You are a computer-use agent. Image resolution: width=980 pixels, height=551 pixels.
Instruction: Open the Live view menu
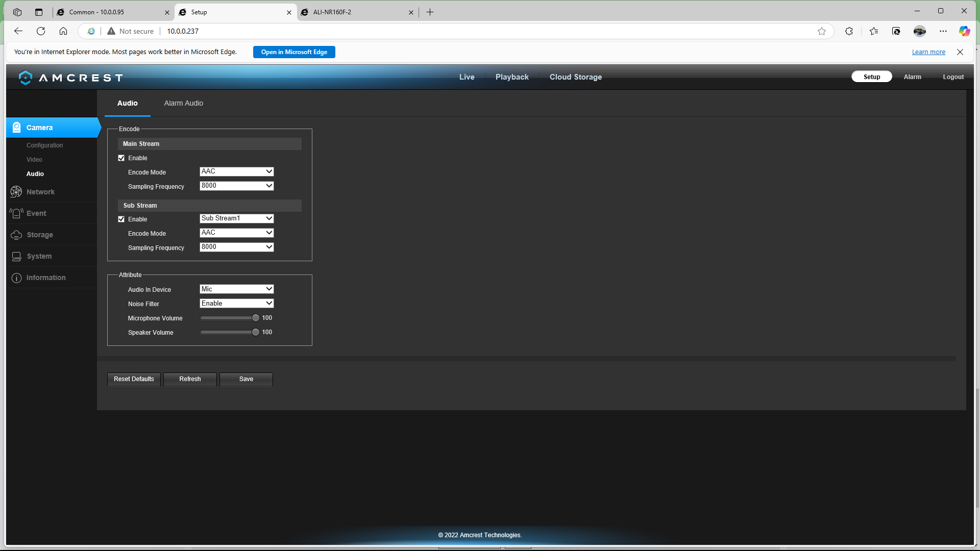(467, 77)
